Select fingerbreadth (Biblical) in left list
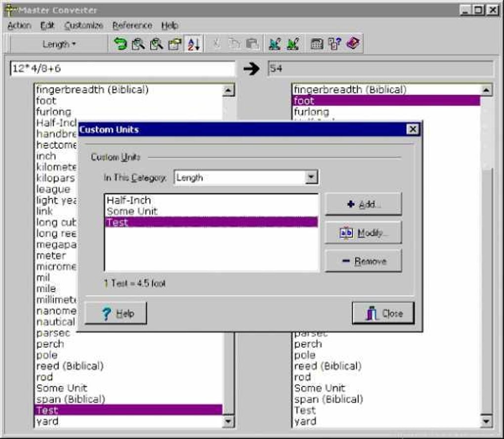Viewport: 504px width, 439px height. coord(128,89)
